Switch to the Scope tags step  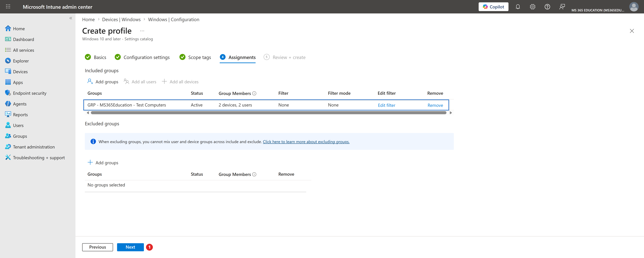pos(195,57)
